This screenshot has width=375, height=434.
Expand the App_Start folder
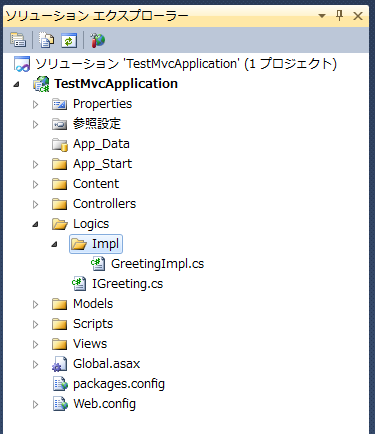coord(35,164)
